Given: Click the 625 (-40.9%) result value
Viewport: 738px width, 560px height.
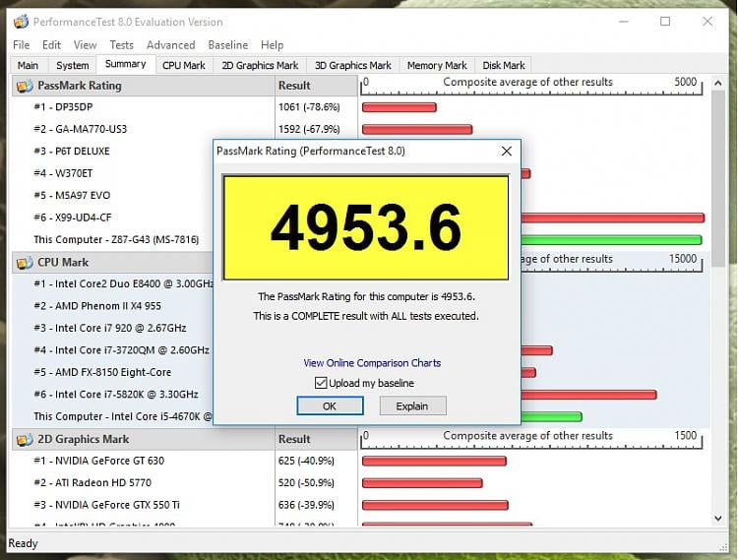Looking at the screenshot, I should (306, 462).
